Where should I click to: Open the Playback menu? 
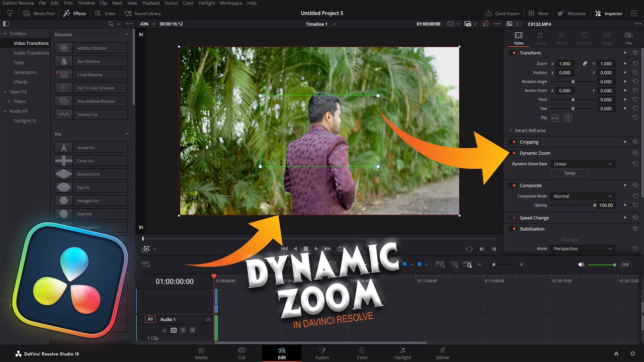(x=151, y=3)
